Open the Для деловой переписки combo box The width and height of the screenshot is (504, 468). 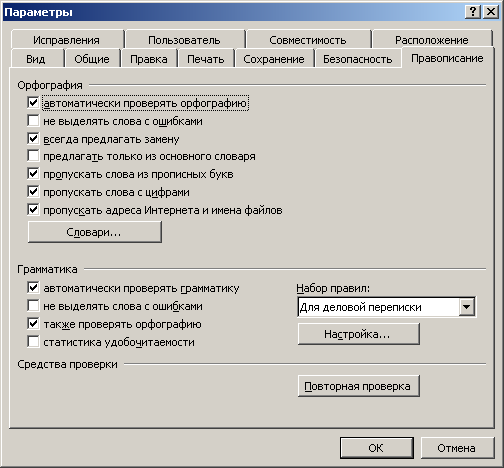point(387,307)
